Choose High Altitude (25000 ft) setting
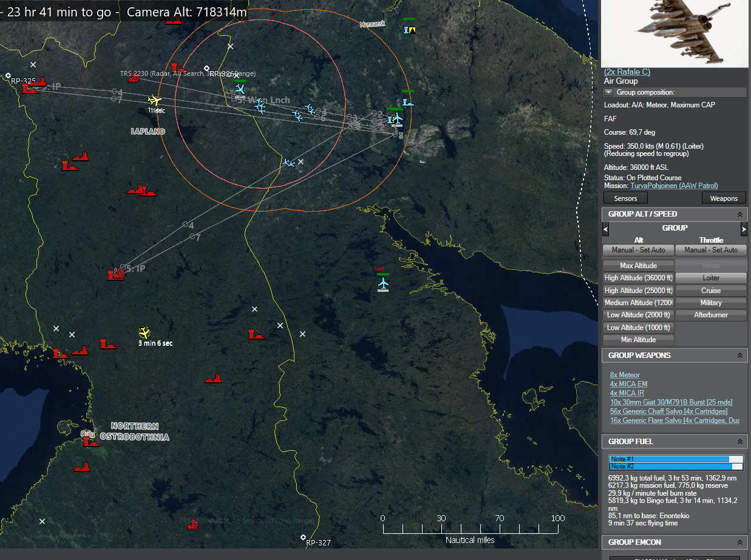Screen dimensions: 751x560 coord(638,291)
